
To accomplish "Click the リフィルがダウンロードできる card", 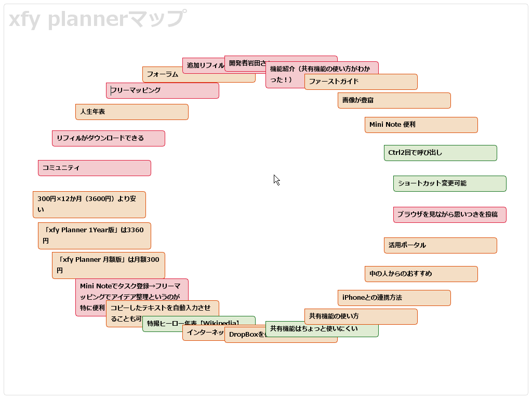I will point(109,138).
